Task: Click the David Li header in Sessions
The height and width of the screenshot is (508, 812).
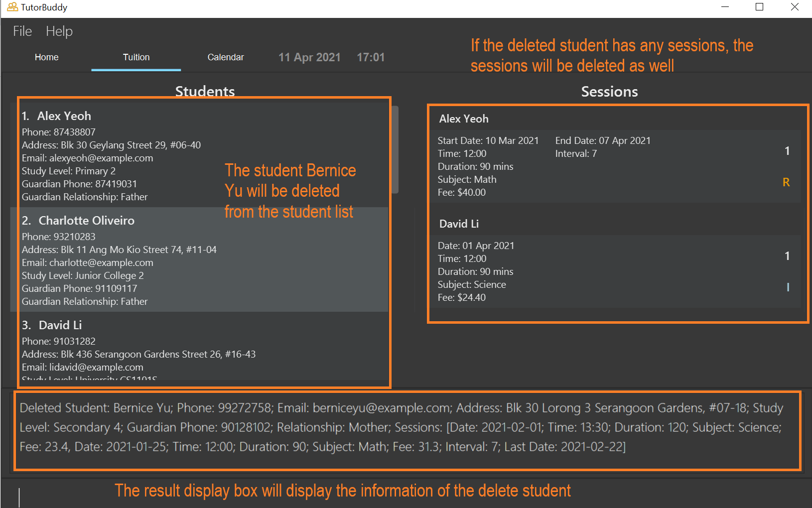Action: click(459, 224)
